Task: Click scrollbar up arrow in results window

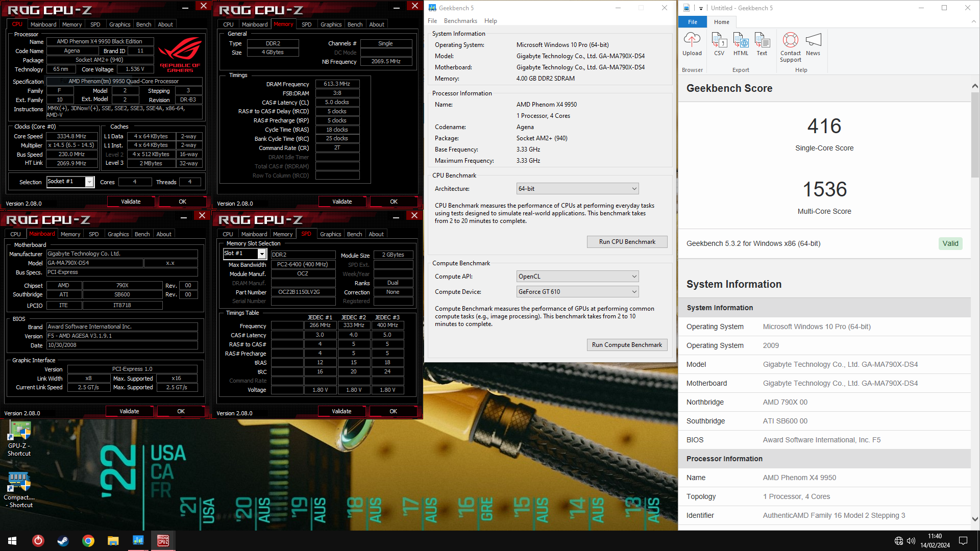Action: click(x=975, y=86)
